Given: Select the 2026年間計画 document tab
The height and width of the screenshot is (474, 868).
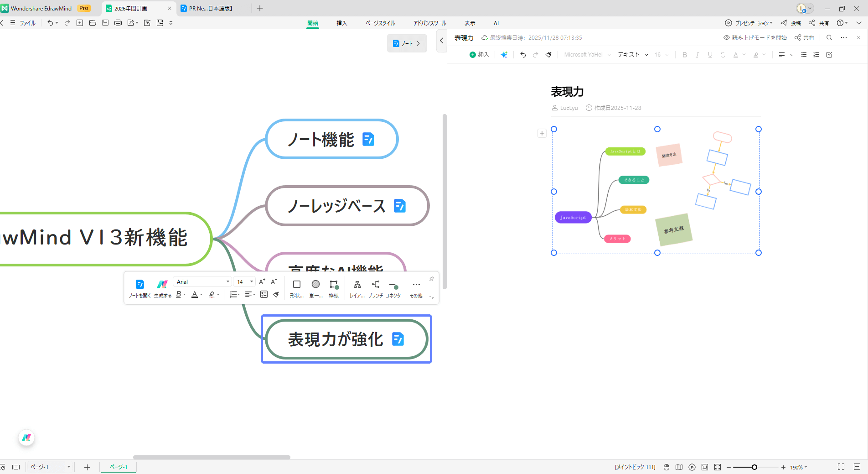Looking at the screenshot, I should pos(132,8).
